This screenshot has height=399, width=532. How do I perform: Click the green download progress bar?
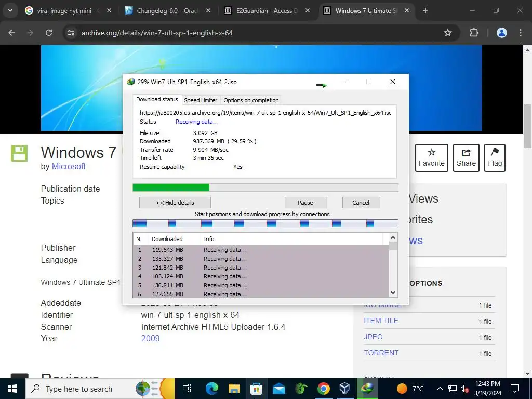pos(265,188)
